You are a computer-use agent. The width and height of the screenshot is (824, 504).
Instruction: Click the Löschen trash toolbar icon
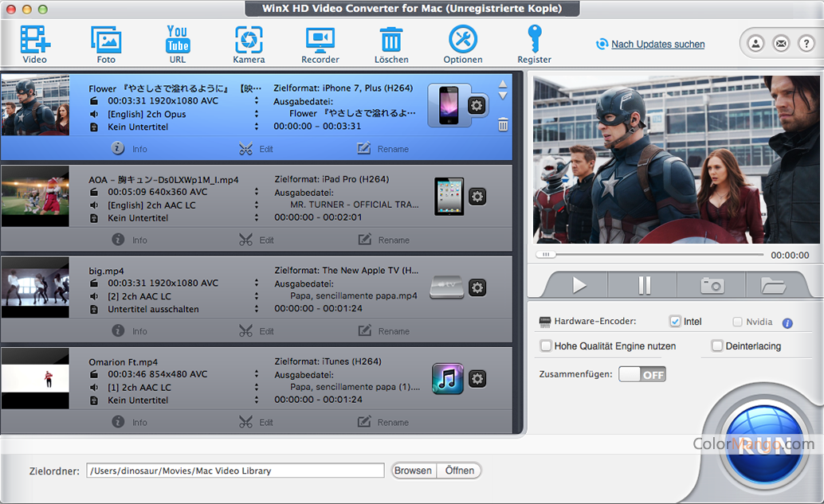pyautogui.click(x=391, y=44)
